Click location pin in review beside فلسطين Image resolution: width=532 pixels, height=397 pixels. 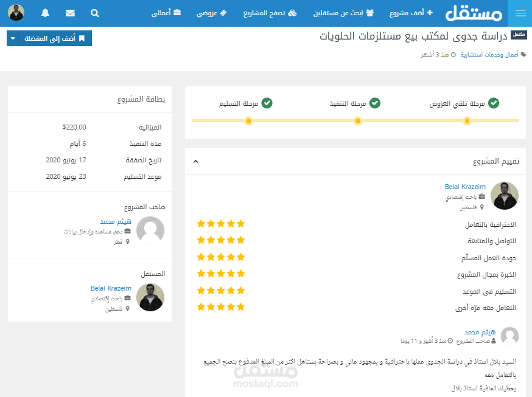(482, 207)
